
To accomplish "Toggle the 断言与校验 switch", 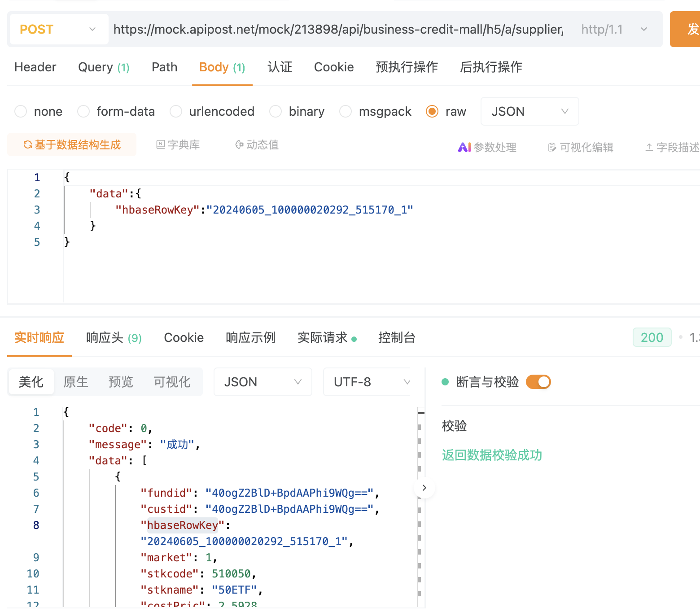I will pos(538,382).
